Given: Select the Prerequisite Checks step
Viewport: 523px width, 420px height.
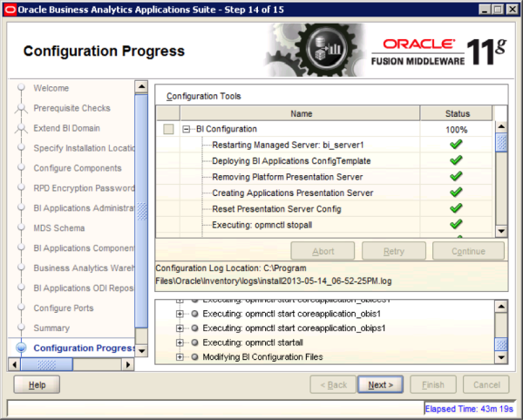Looking at the screenshot, I should pyautogui.click(x=71, y=108).
